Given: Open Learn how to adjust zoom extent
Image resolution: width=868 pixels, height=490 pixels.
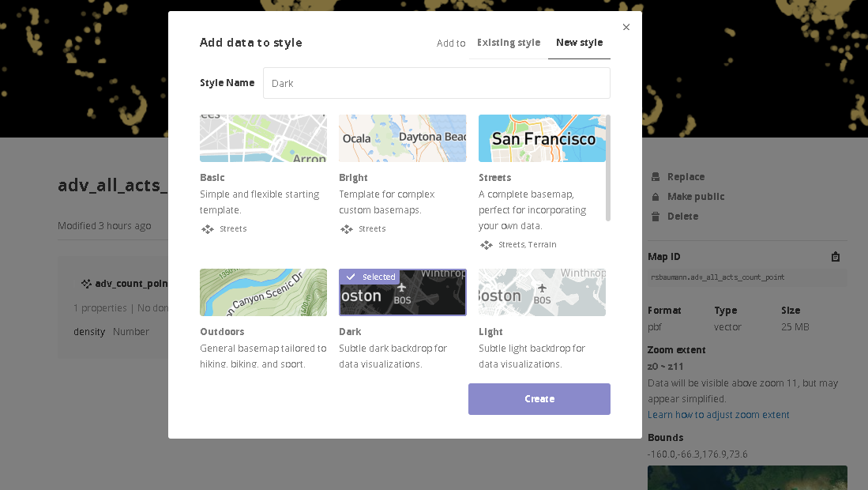Looking at the screenshot, I should click(x=719, y=415).
